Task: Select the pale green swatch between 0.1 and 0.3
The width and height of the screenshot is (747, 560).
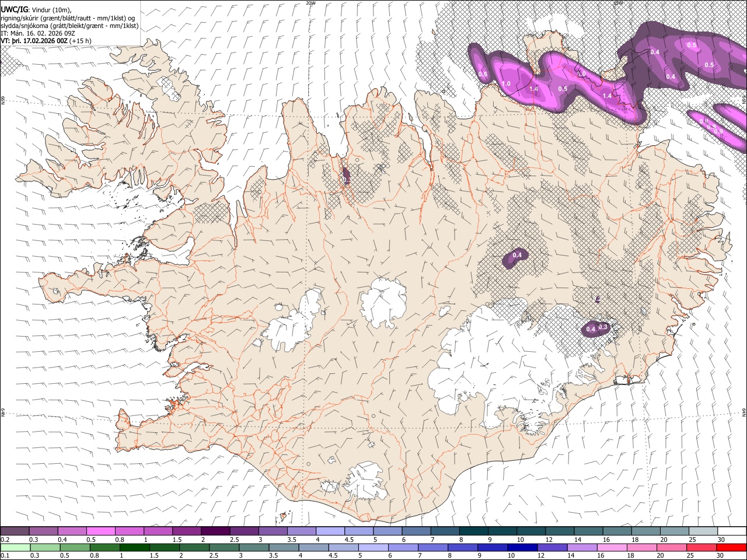Action: coord(16,547)
